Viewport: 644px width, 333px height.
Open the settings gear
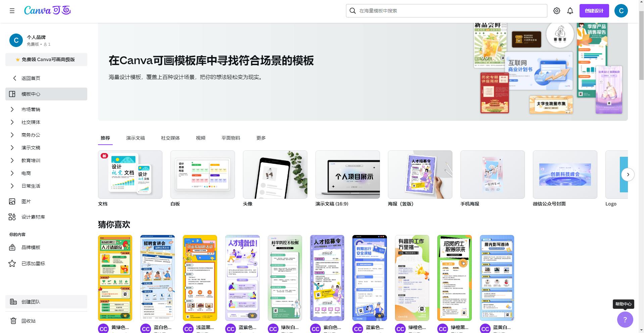click(557, 10)
